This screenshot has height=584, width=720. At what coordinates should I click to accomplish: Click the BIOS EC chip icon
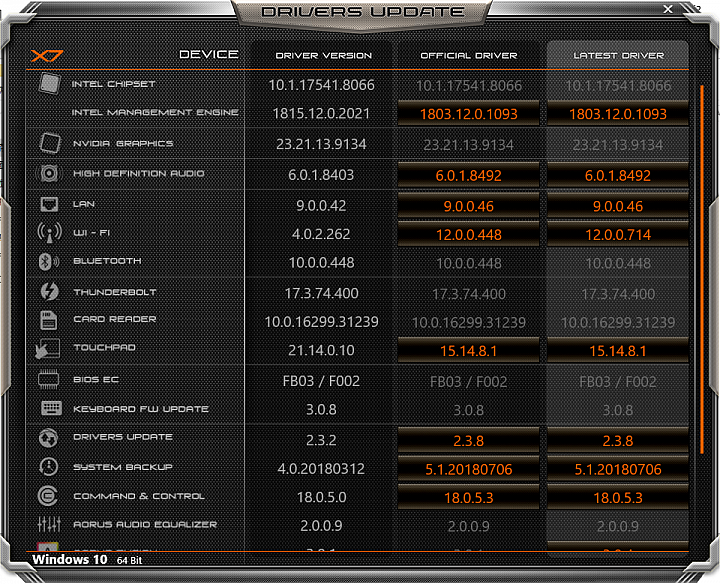coord(48,380)
